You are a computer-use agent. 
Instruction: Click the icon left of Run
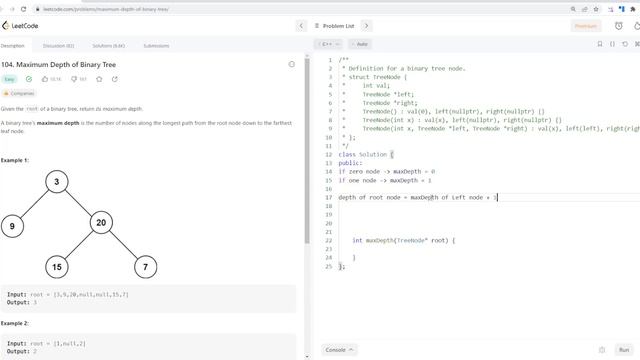(602, 350)
